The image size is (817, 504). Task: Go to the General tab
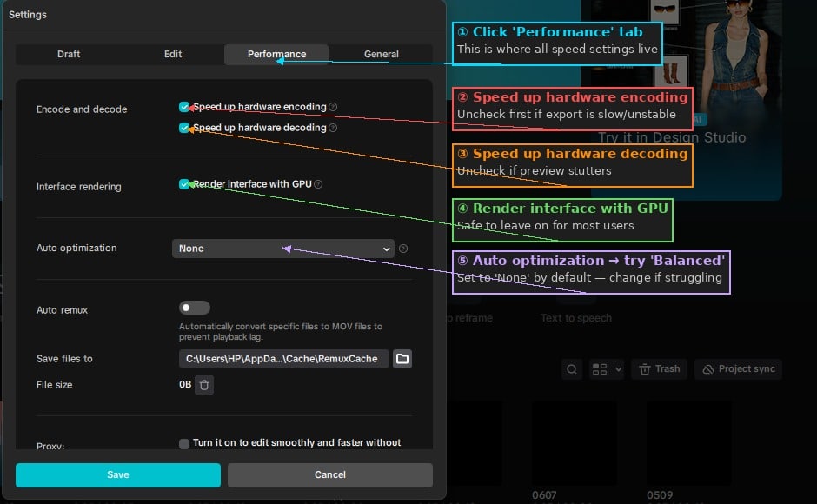(x=381, y=54)
